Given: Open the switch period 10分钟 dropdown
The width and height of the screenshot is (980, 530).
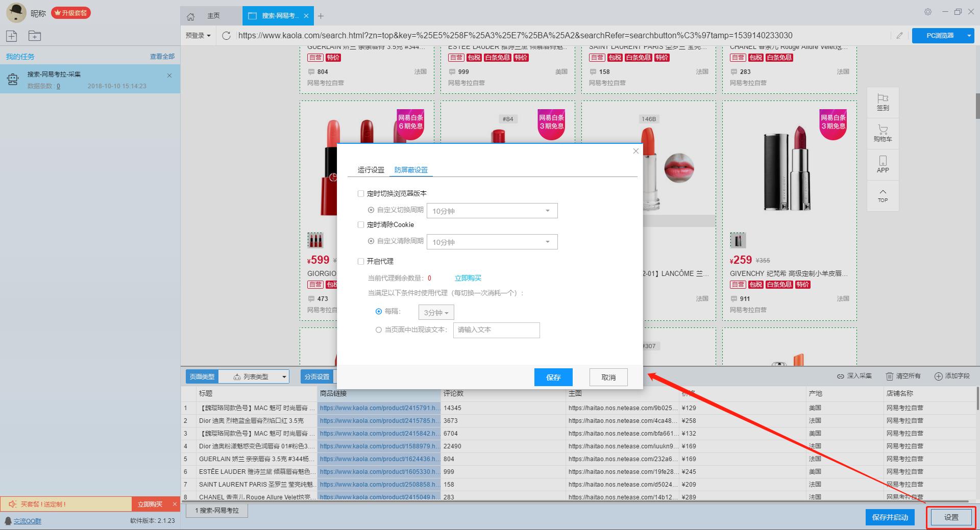Looking at the screenshot, I should pyautogui.click(x=492, y=211).
